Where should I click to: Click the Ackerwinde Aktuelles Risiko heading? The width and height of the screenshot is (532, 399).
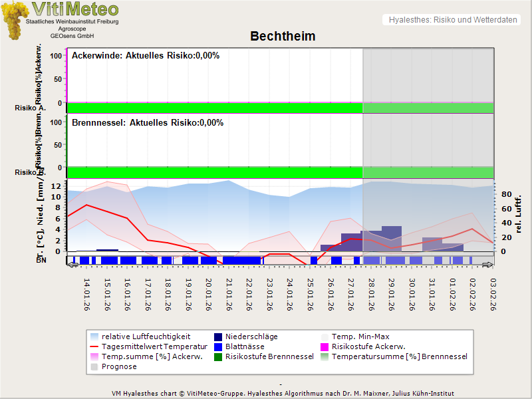coord(146,56)
